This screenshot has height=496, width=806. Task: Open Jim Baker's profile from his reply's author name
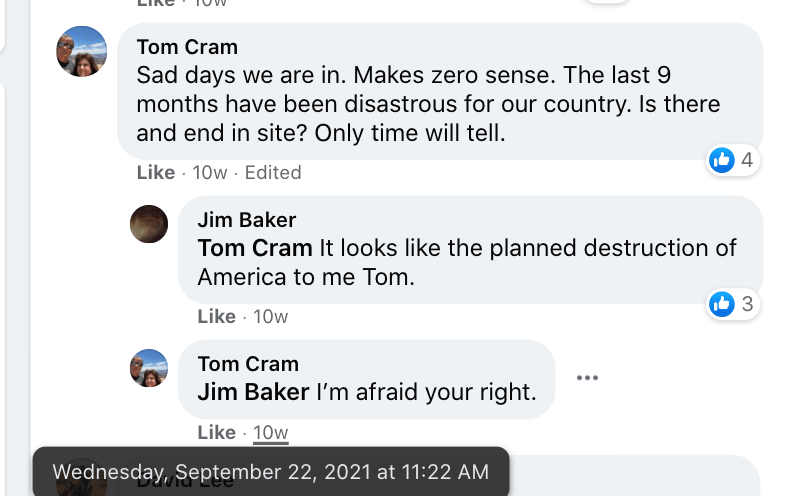click(x=247, y=220)
